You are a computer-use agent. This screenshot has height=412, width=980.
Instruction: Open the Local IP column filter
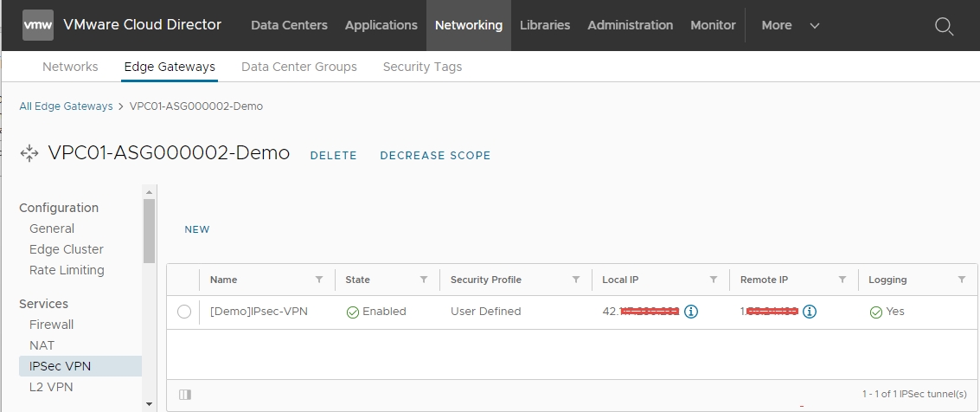[x=714, y=280]
